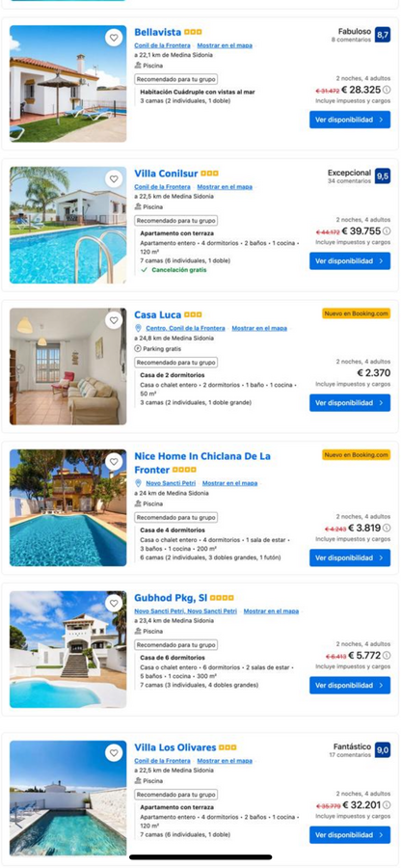Favorite Casa Luca using heart icon
Image resolution: width=401 pixels, height=868 pixels.
pyautogui.click(x=114, y=320)
